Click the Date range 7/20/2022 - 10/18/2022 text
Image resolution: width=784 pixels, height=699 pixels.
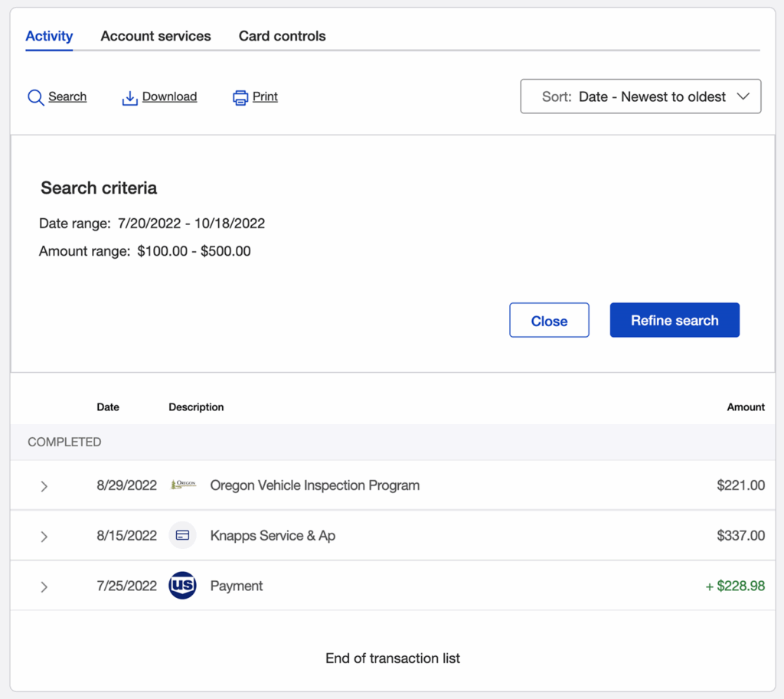click(152, 223)
